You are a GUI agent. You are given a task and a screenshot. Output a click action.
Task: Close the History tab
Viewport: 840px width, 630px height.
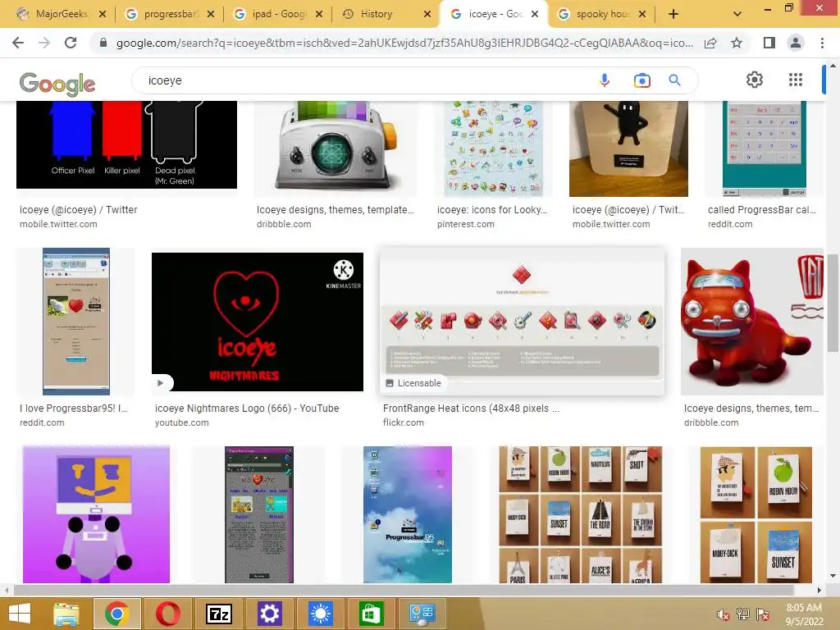(x=427, y=15)
